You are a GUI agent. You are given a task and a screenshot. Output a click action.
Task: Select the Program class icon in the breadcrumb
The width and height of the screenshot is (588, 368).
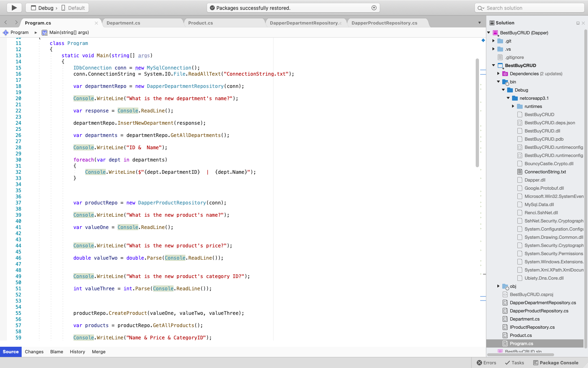pyautogui.click(x=6, y=32)
